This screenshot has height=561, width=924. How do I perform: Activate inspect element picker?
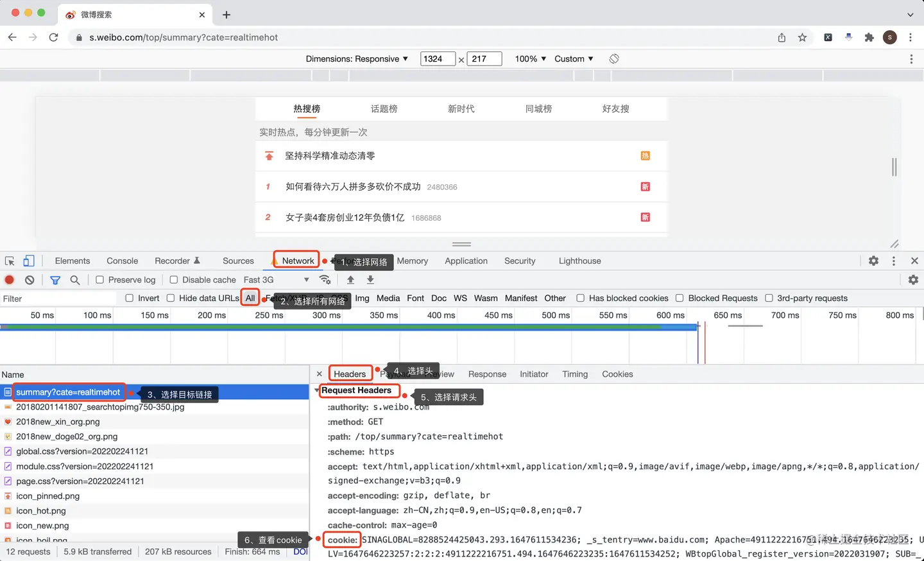(10, 261)
